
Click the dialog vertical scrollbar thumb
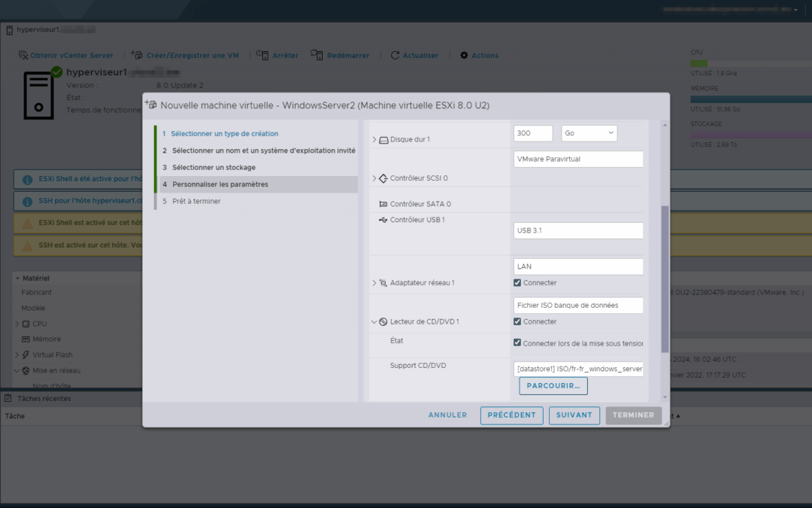665,279
